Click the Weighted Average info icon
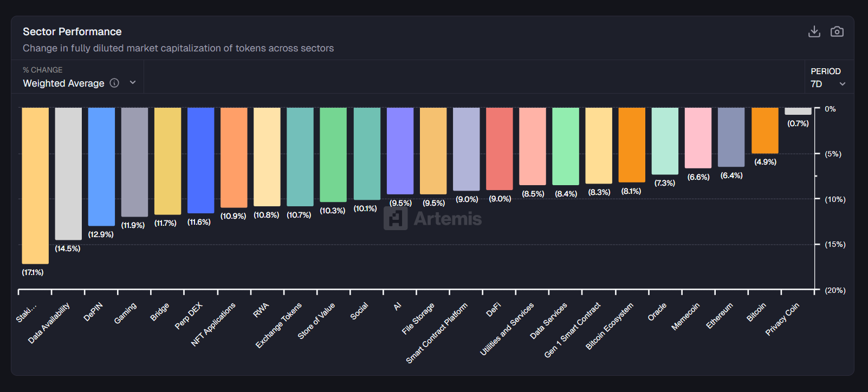Viewport: 868px width, 392px height. [x=114, y=83]
